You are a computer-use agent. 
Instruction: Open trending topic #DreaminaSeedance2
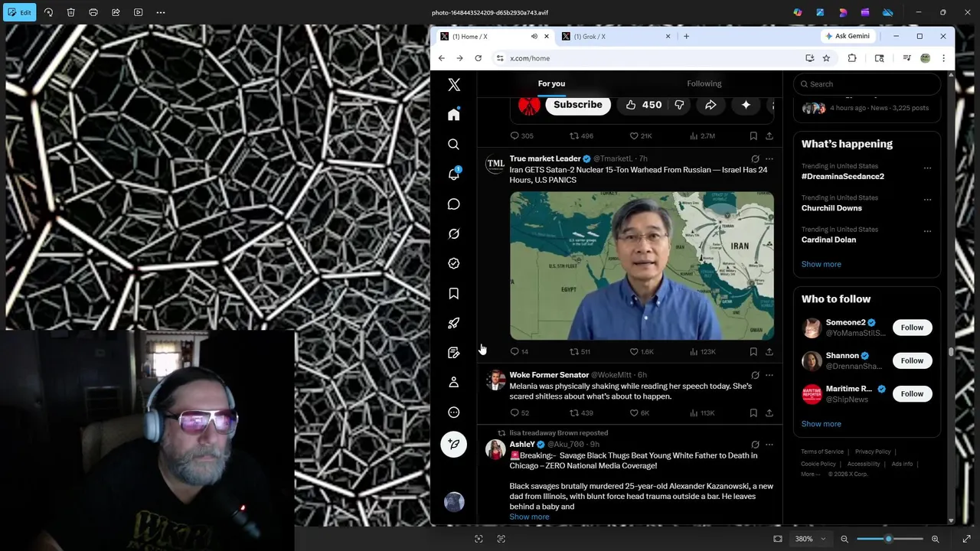point(843,176)
